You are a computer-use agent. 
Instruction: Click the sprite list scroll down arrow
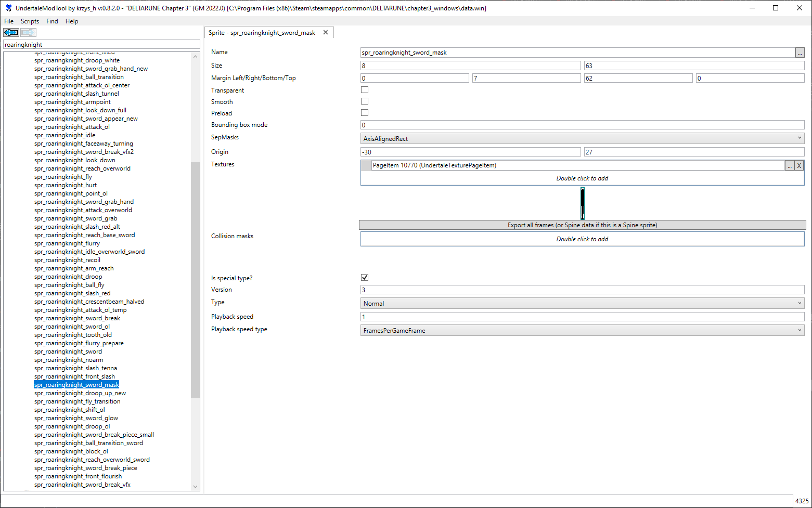195,487
